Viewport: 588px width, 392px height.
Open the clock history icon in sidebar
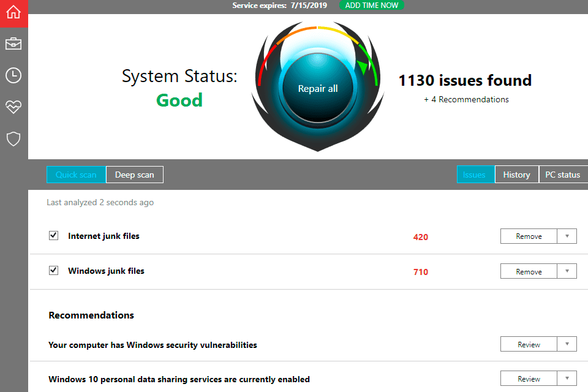coord(13,75)
